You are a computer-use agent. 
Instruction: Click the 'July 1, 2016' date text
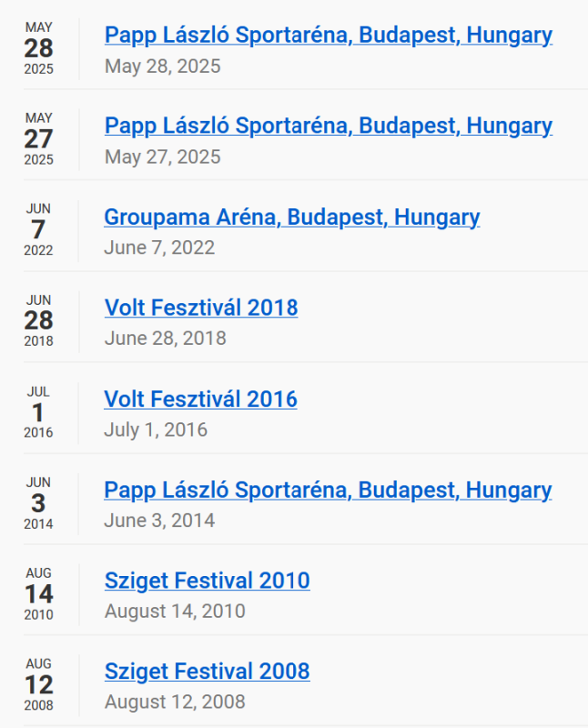pyautogui.click(x=156, y=430)
